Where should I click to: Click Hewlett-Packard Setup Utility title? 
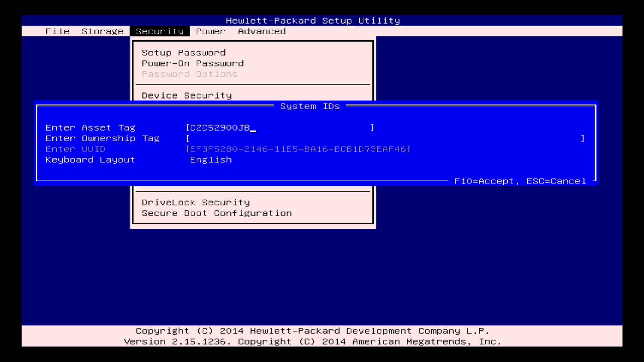(x=313, y=21)
